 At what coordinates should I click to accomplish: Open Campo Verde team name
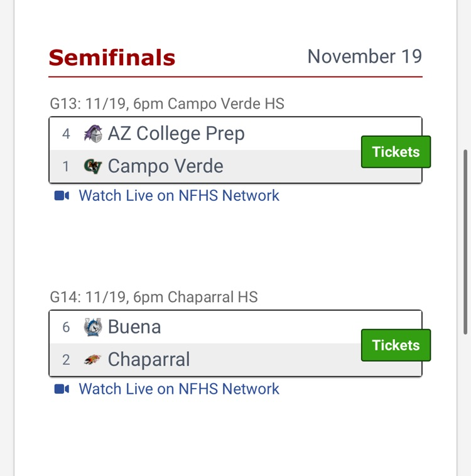pos(165,166)
